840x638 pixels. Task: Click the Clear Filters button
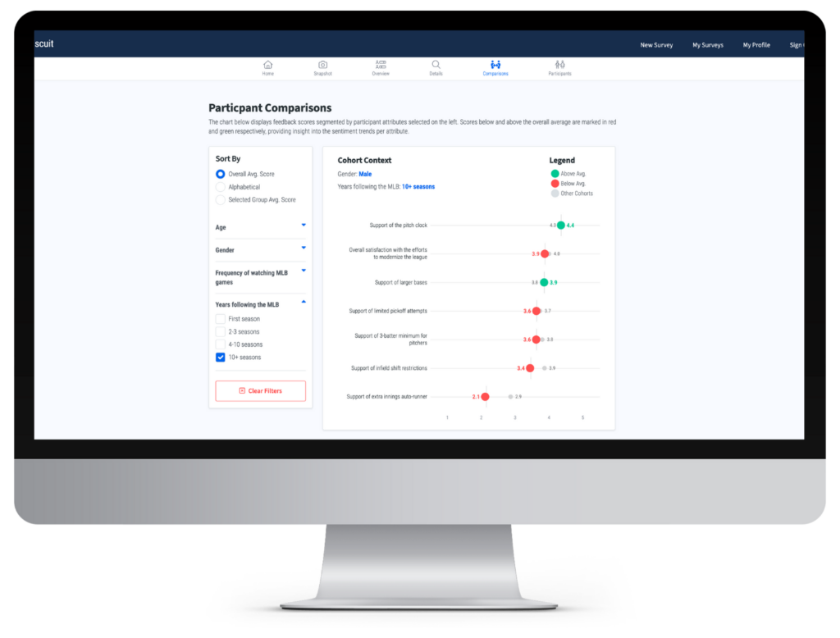pos(260,391)
